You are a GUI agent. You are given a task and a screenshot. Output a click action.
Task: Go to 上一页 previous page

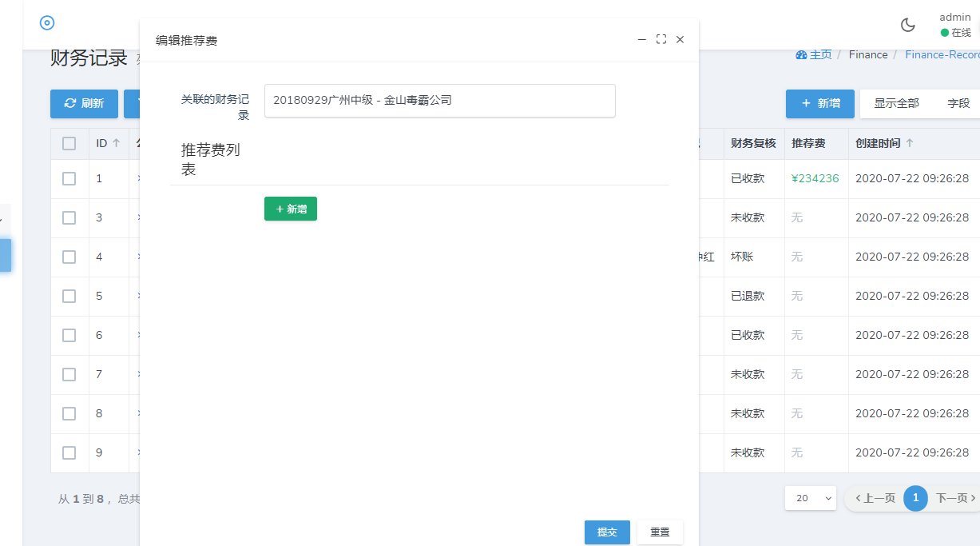[x=875, y=498]
